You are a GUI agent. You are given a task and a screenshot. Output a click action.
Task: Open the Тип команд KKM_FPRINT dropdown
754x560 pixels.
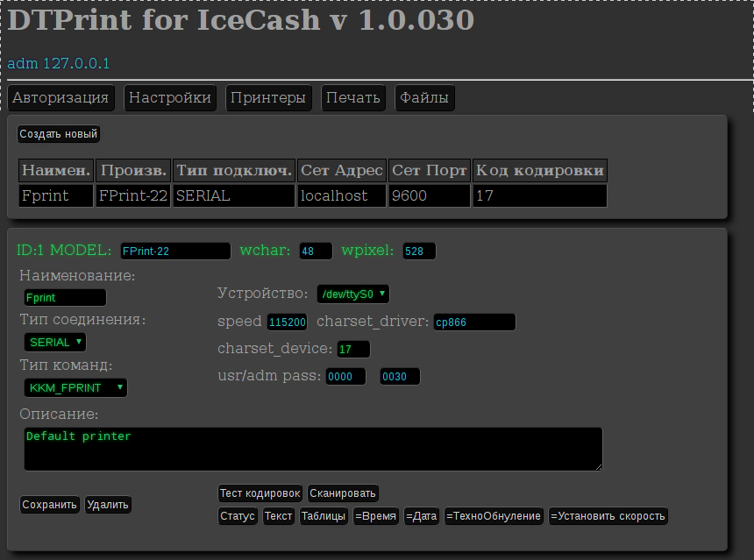coord(75,387)
